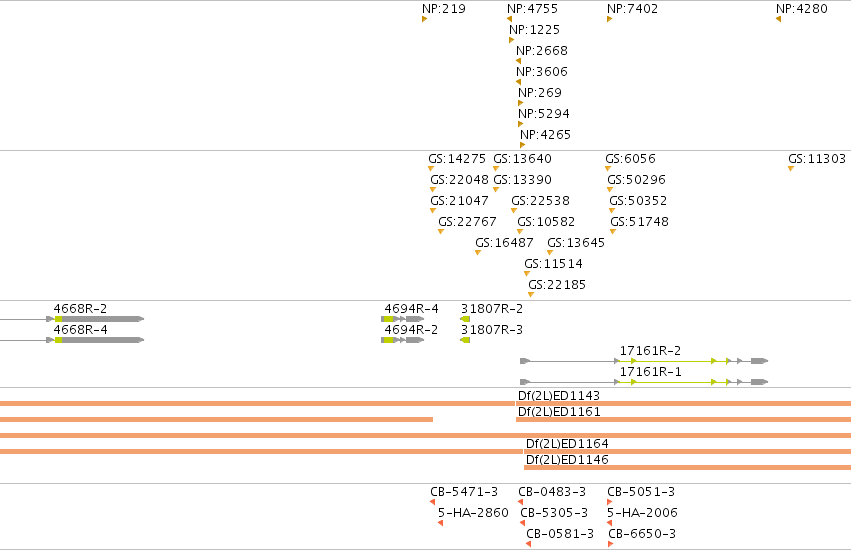Choose the GS:16487 marker triangle

click(x=478, y=253)
